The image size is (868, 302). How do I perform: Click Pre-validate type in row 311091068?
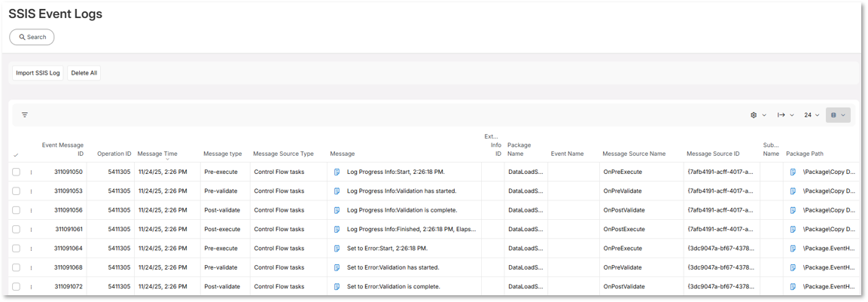pyautogui.click(x=221, y=267)
